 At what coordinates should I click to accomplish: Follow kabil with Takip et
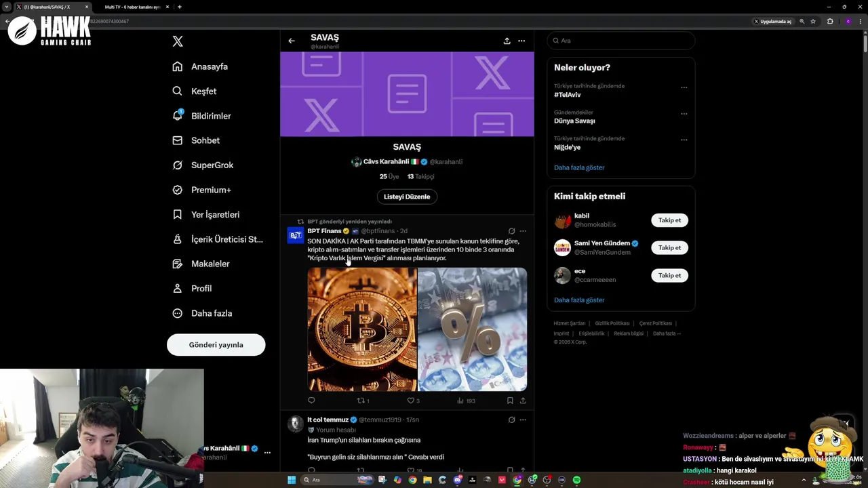[x=669, y=220]
